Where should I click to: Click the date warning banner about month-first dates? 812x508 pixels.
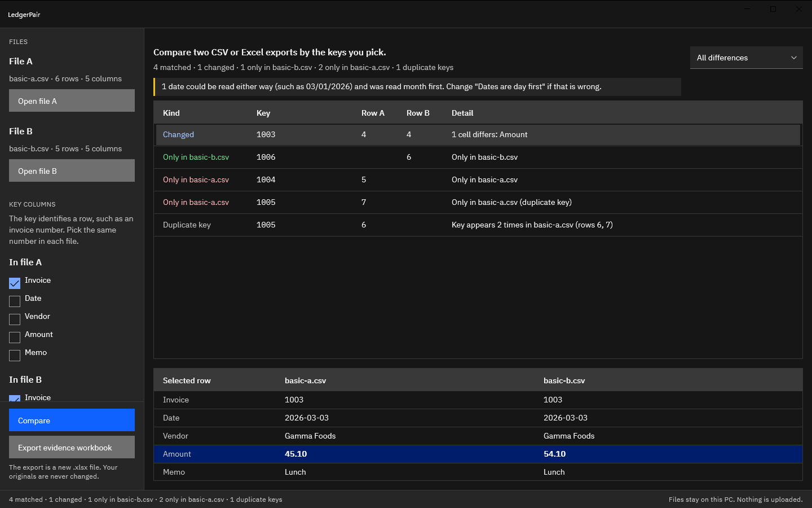(x=417, y=87)
